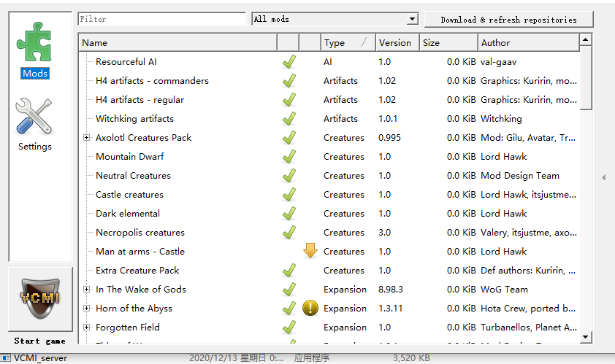Click the green checkmark for Resourceful AI

[289, 62]
